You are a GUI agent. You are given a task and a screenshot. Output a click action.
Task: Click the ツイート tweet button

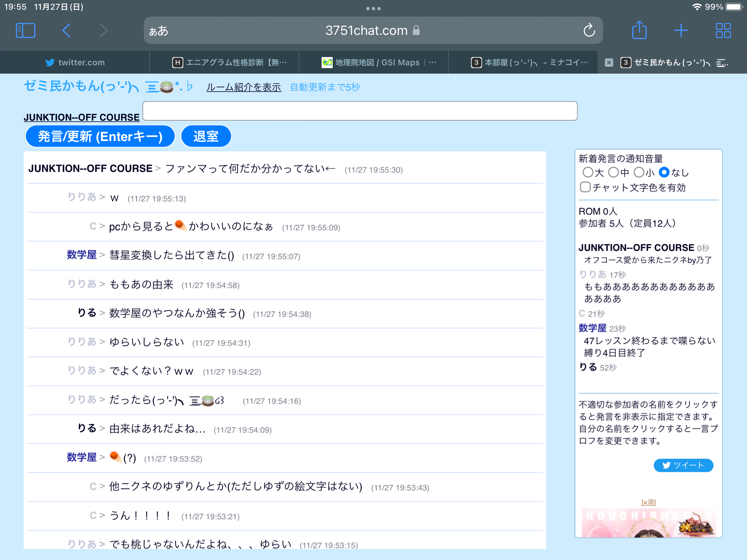pos(683,465)
